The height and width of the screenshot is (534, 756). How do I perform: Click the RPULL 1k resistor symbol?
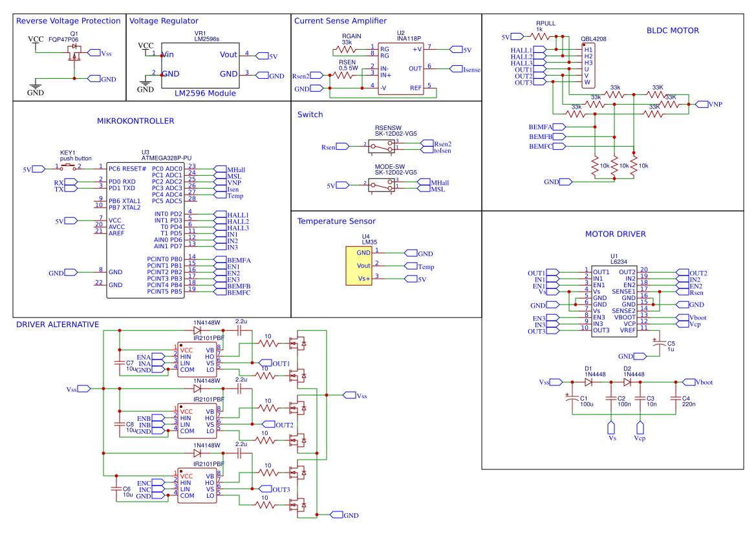pyautogui.click(x=540, y=36)
